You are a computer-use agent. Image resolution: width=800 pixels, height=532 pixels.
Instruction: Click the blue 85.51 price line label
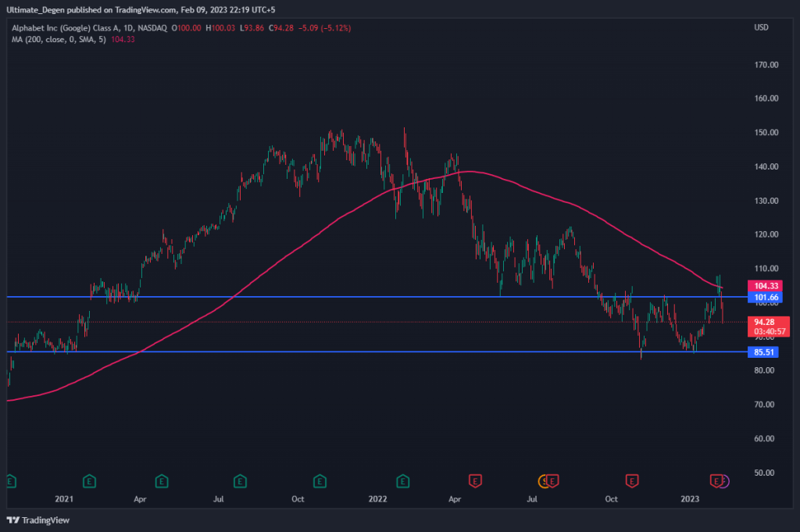tap(763, 352)
